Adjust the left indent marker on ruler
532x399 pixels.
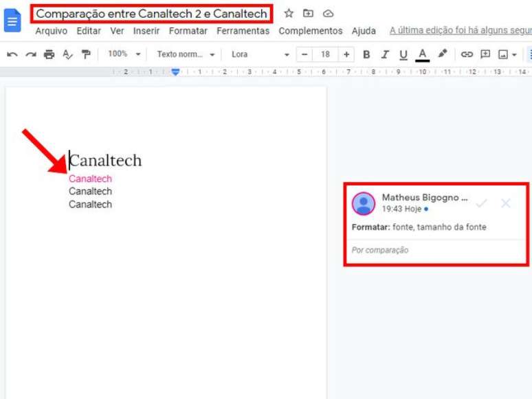175,72
